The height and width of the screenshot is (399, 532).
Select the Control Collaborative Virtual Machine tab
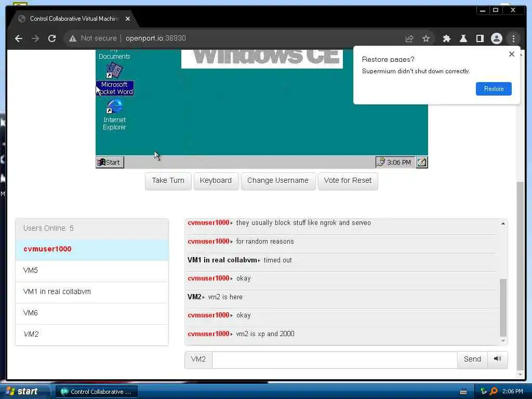point(74,19)
